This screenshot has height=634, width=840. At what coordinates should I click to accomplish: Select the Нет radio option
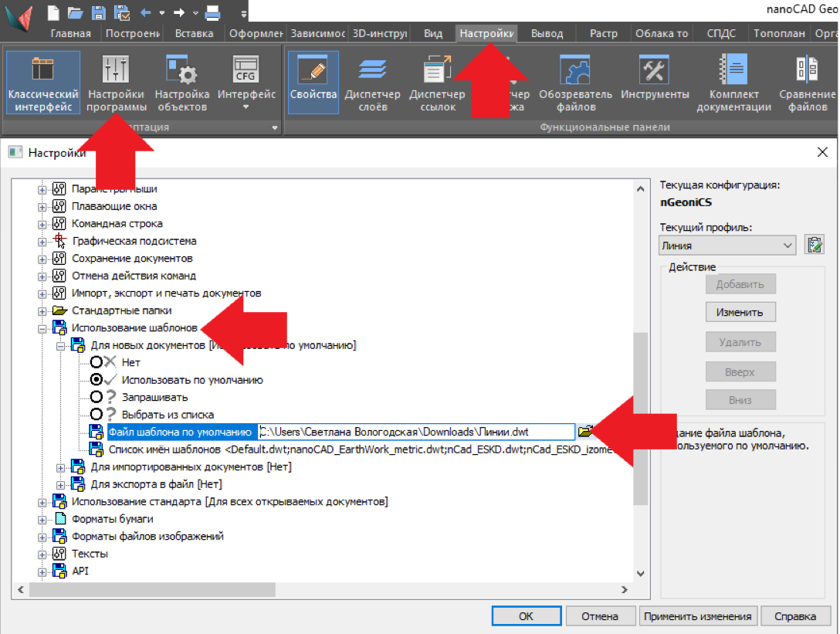pos(97,362)
